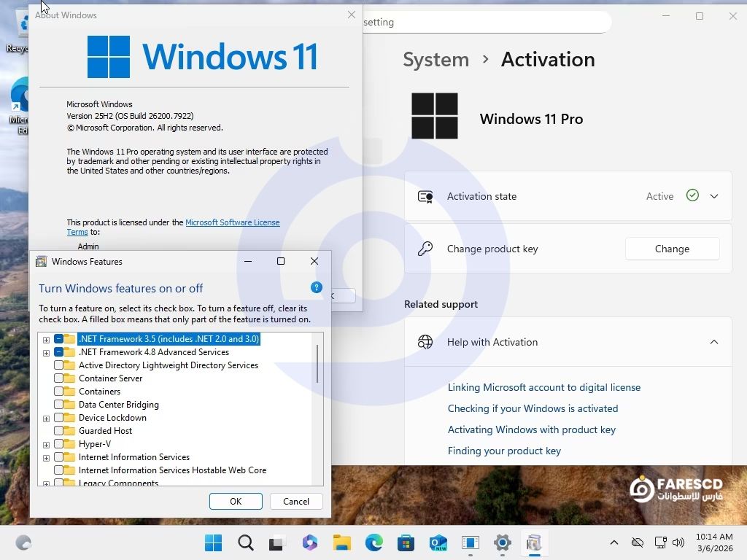The image size is (747, 560).
Task: Show hidden icons in the system tray
Action: [614, 542]
